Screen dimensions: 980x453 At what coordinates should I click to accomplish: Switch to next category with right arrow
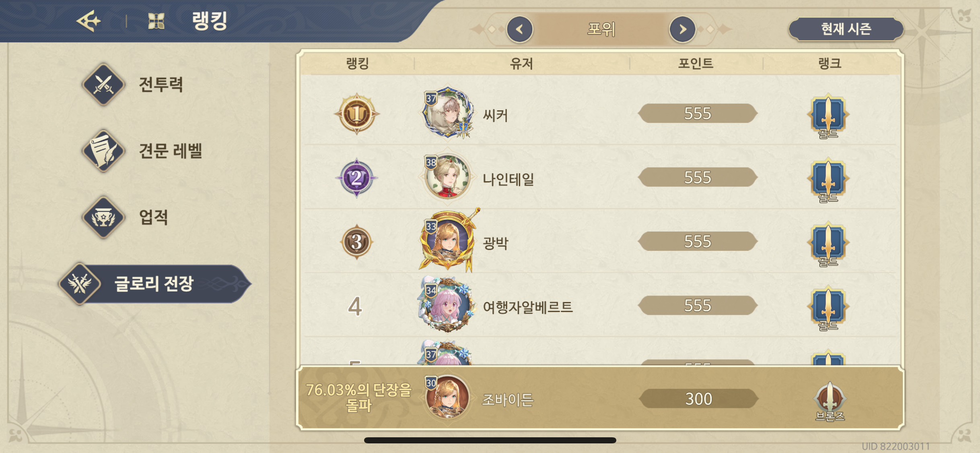[x=682, y=29]
